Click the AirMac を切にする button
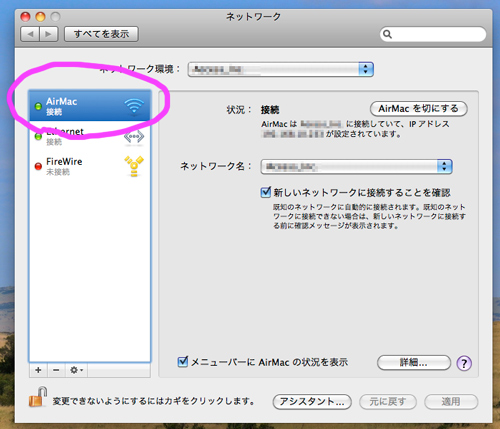This screenshot has width=500, height=429. (418, 109)
